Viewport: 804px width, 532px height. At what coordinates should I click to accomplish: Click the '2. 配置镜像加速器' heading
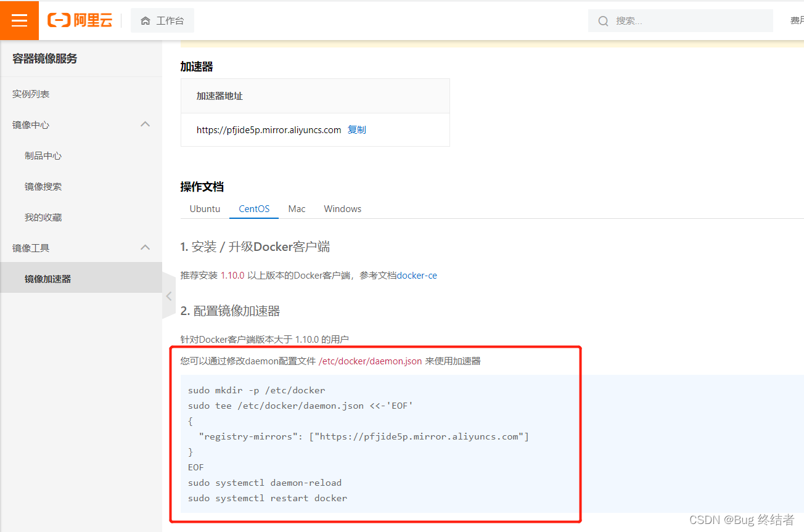click(230, 311)
